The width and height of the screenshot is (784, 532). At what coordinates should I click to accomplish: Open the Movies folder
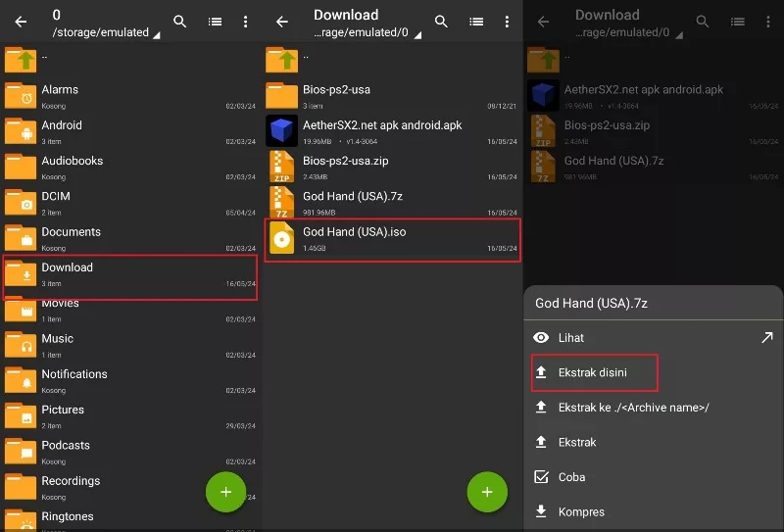[x=130, y=311]
